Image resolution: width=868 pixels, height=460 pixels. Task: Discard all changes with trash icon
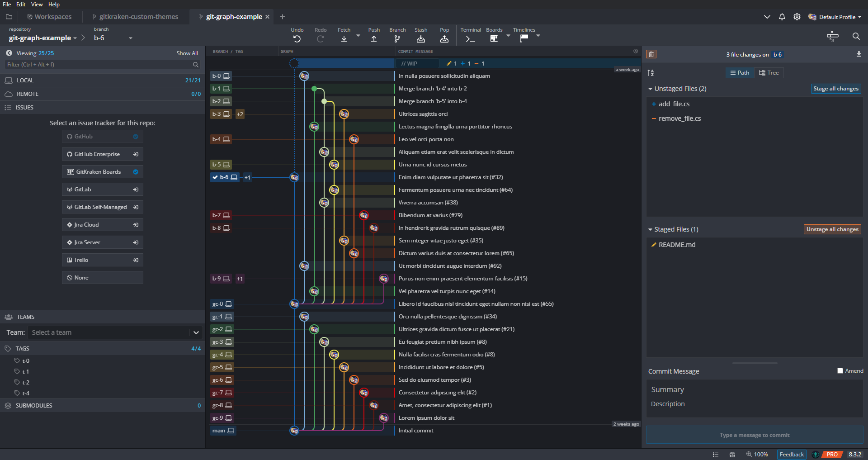pyautogui.click(x=651, y=54)
